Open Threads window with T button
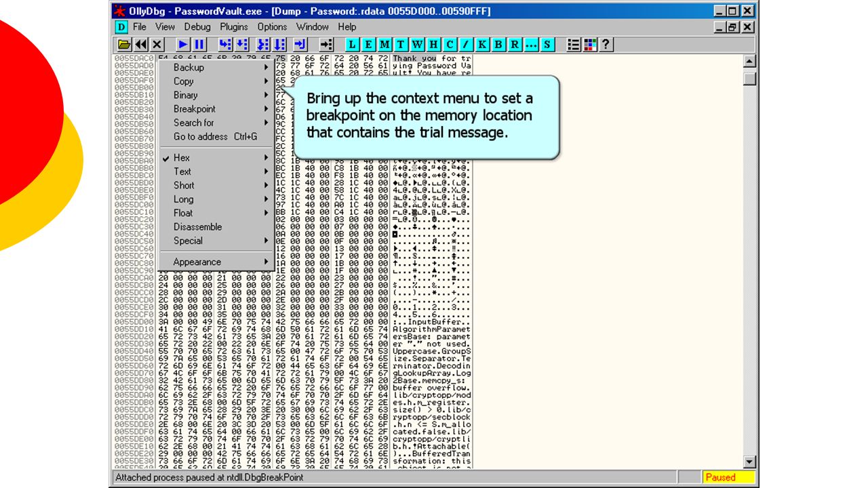Viewport: 868px width, 488px height. click(x=401, y=45)
